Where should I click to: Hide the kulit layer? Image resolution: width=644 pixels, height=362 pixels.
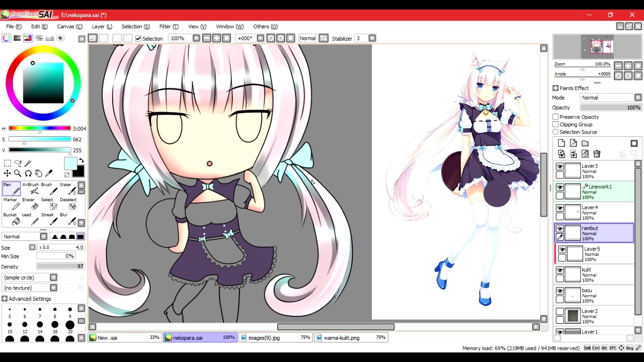point(560,270)
